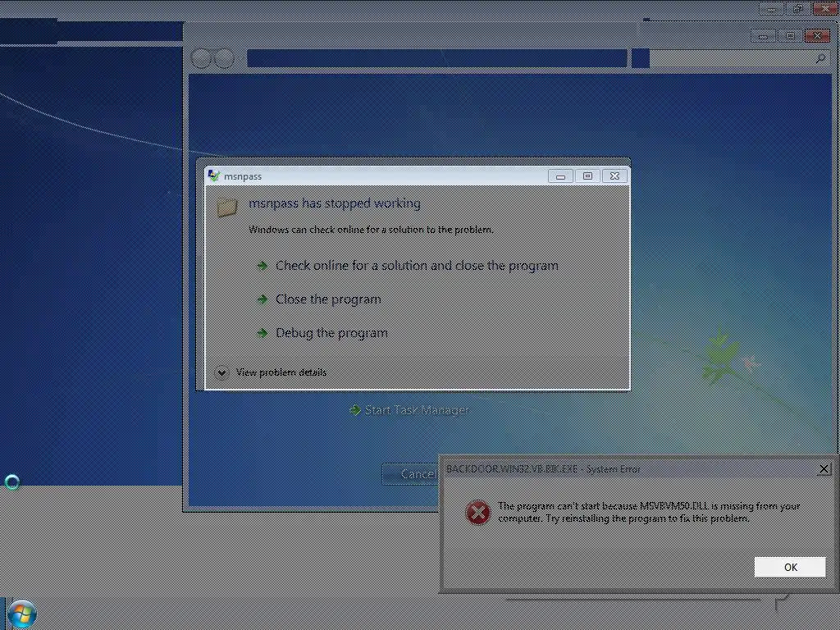
Task: Click the search magnifier icon in Explorer window
Action: (820, 58)
